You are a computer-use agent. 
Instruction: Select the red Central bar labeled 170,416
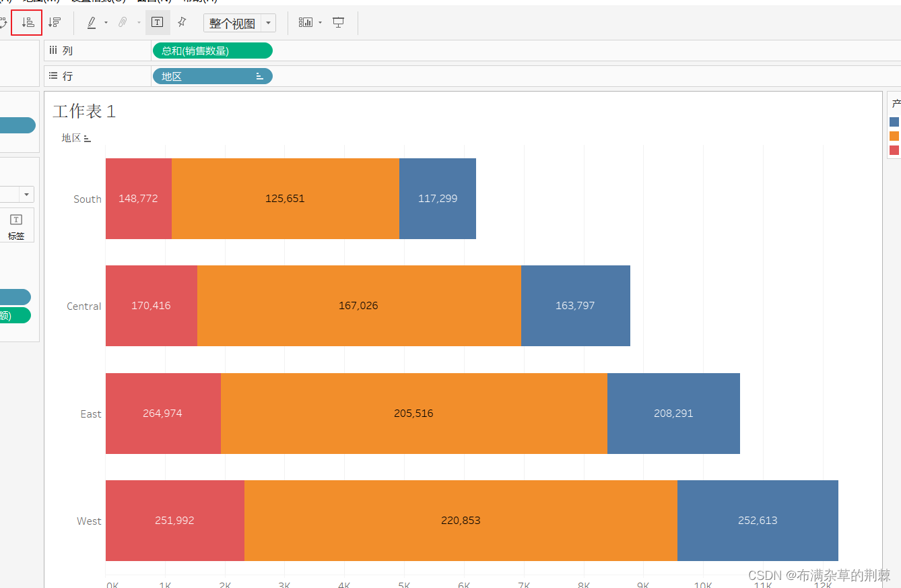pyautogui.click(x=152, y=306)
